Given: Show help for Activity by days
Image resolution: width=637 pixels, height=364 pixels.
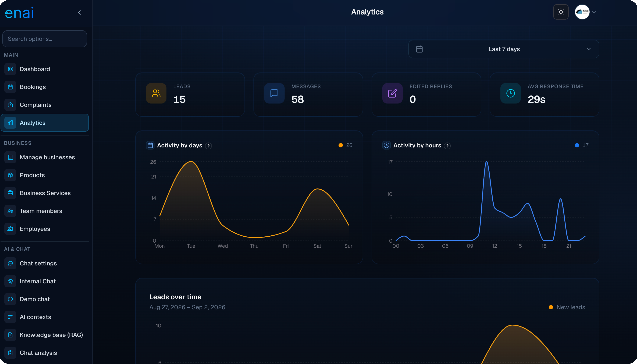Looking at the screenshot, I should click(x=208, y=146).
